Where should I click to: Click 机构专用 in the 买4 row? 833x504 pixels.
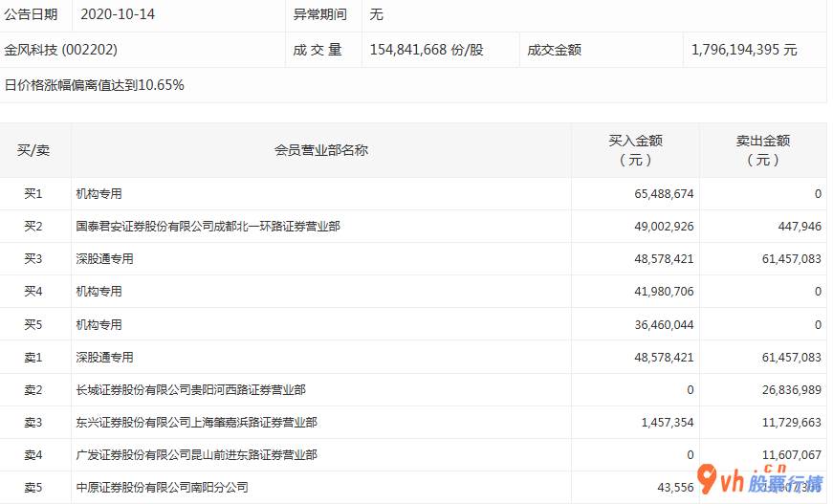[99, 291]
